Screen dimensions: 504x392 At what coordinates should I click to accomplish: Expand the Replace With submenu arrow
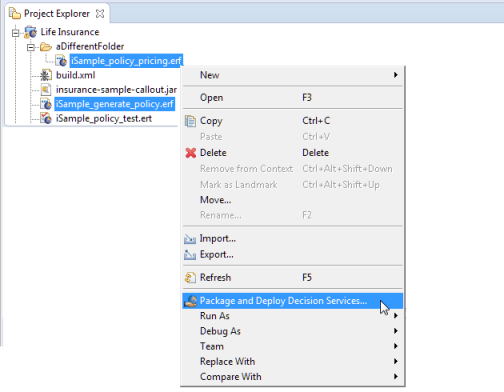click(396, 361)
